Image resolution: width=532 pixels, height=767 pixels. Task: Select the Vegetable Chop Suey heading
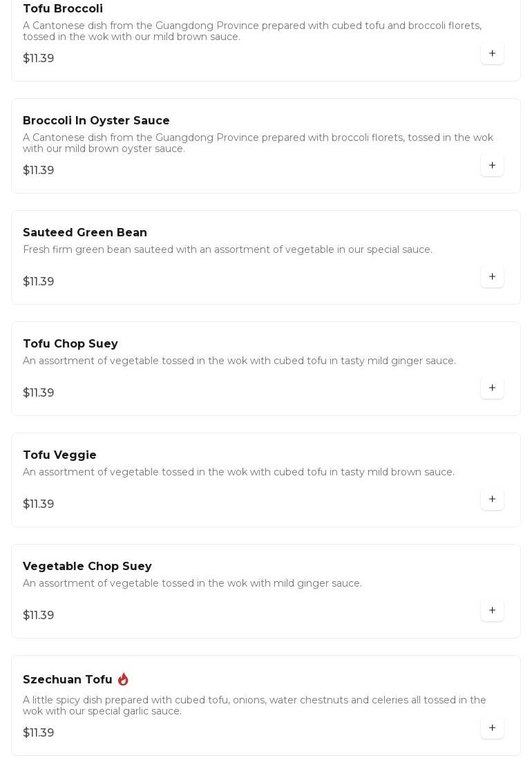coord(87,567)
